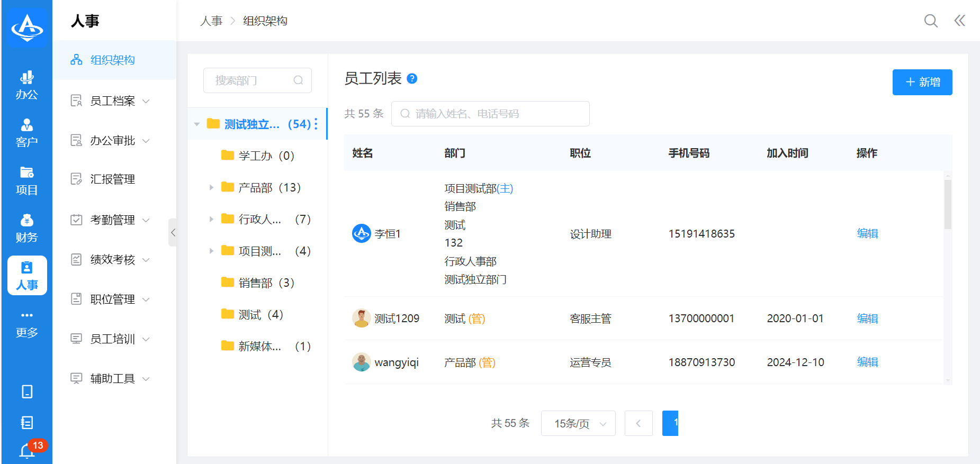Image resolution: width=980 pixels, height=464 pixels.
Task: Expand the 行政人 department tree node
Action: (211, 220)
